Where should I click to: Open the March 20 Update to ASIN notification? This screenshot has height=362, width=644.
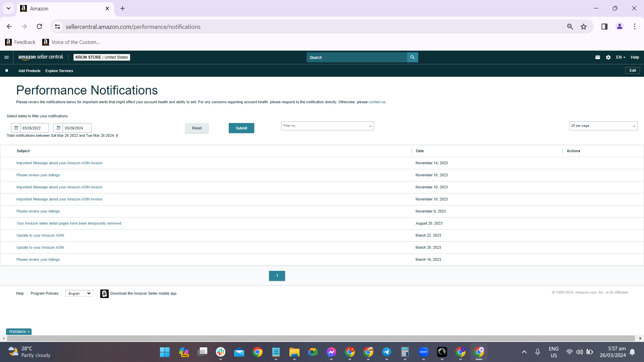click(40, 248)
